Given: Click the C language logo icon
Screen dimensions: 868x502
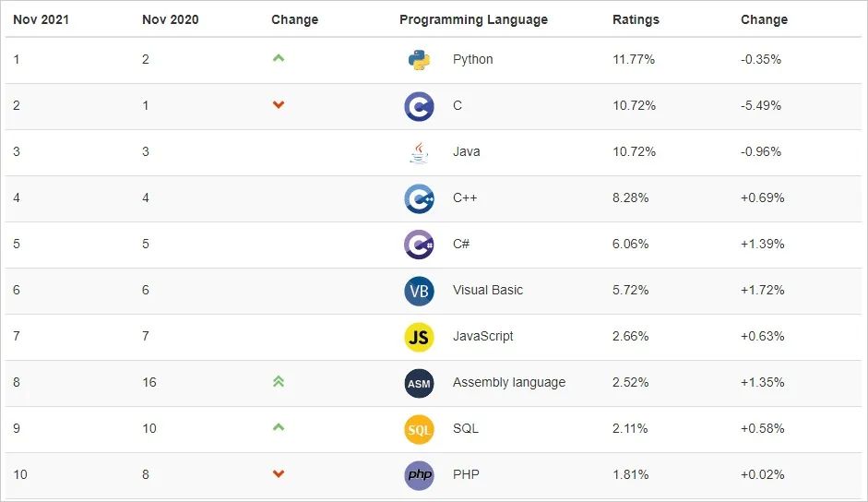Looking at the screenshot, I should point(419,106).
